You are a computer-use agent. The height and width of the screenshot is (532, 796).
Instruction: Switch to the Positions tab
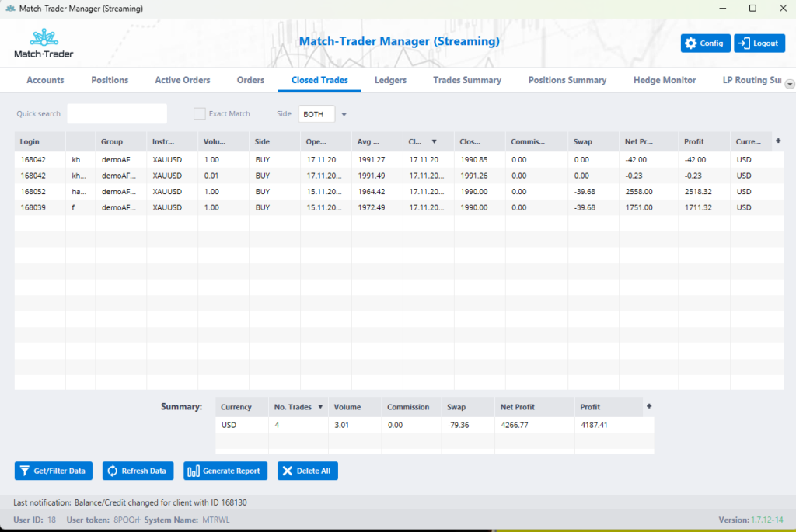pos(110,80)
